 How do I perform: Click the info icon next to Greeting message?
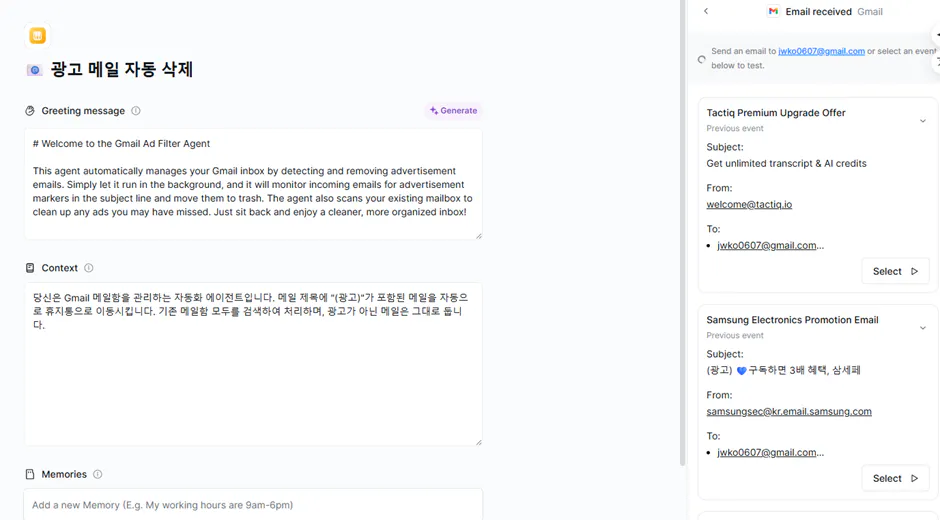[x=136, y=110]
